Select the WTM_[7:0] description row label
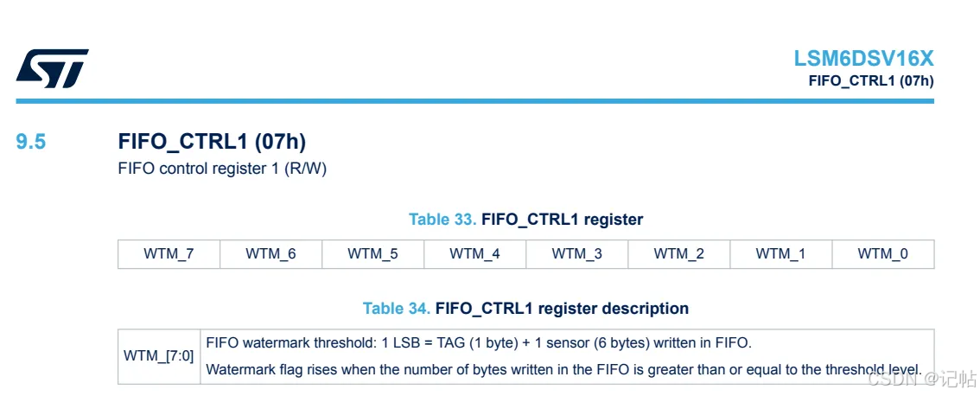The height and width of the screenshot is (396, 980). point(158,355)
